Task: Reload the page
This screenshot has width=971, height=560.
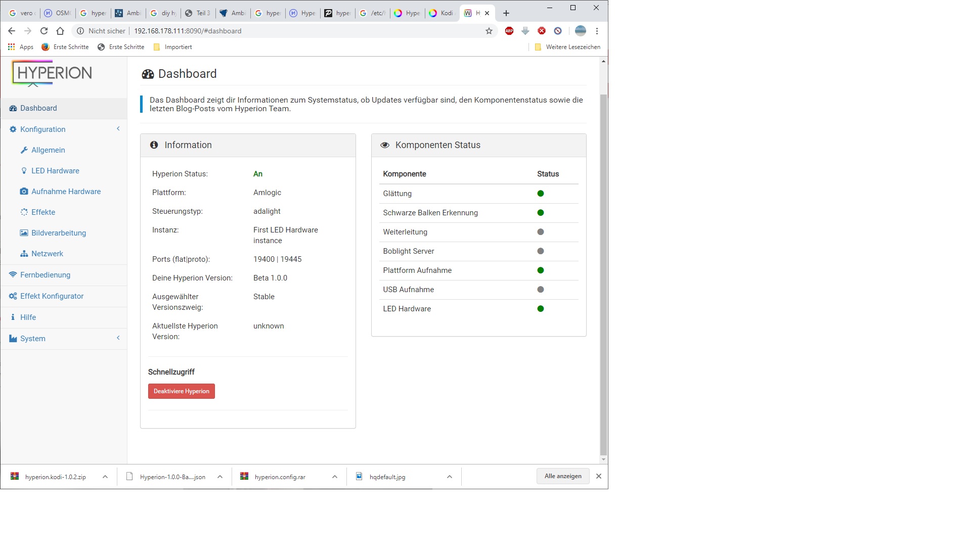Action: (44, 31)
